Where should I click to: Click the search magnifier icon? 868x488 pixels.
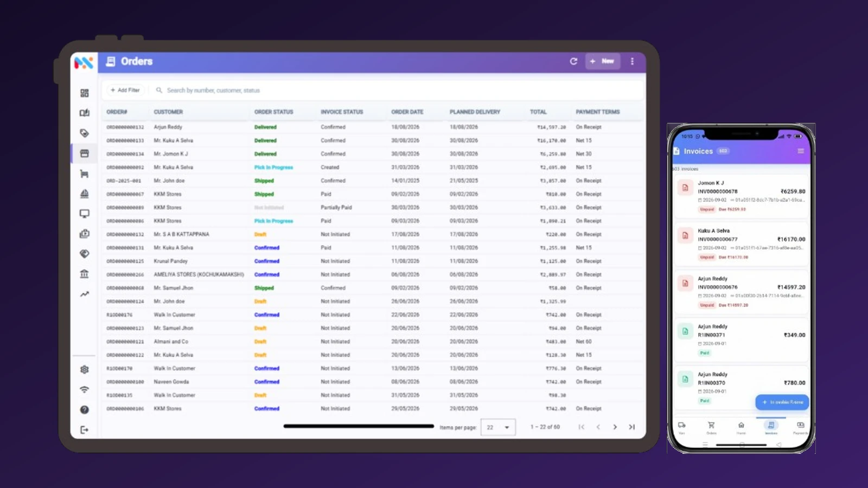coord(159,90)
